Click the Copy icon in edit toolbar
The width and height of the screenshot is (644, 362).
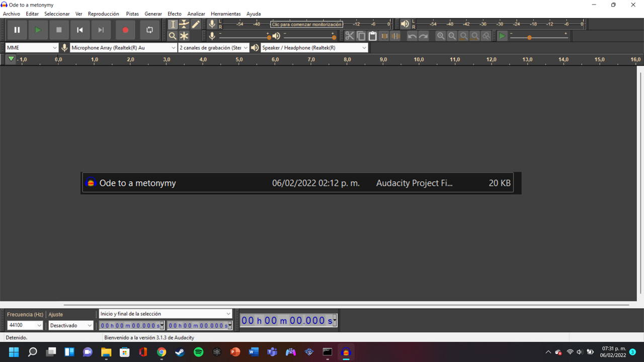pyautogui.click(x=361, y=36)
